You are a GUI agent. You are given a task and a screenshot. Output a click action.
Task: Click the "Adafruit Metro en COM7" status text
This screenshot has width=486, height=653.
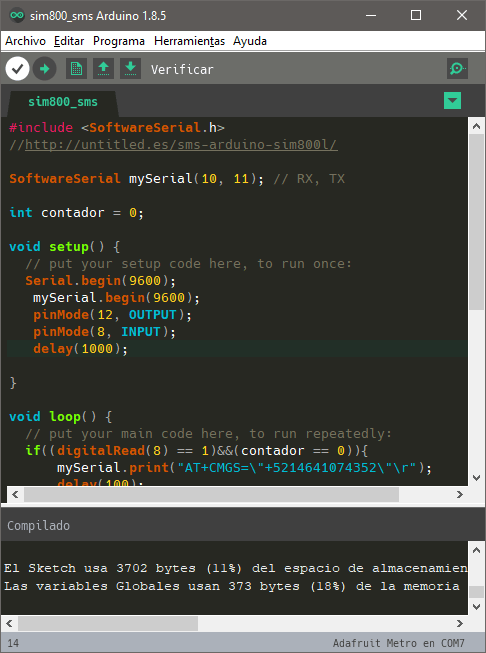398,643
